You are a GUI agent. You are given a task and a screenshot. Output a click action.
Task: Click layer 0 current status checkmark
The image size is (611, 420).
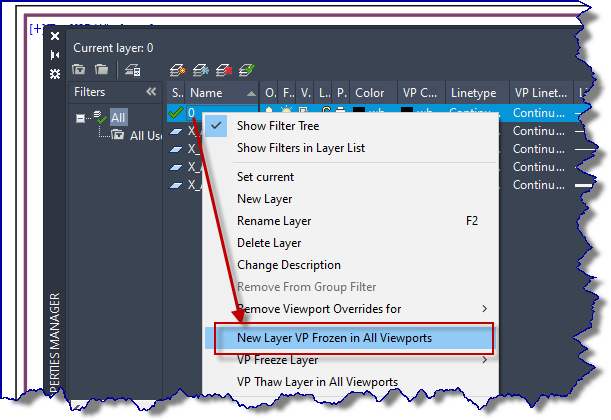pos(176,112)
